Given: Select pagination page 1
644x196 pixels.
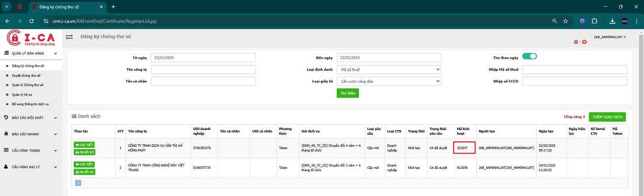Looking at the screenshot, I should [78, 183].
